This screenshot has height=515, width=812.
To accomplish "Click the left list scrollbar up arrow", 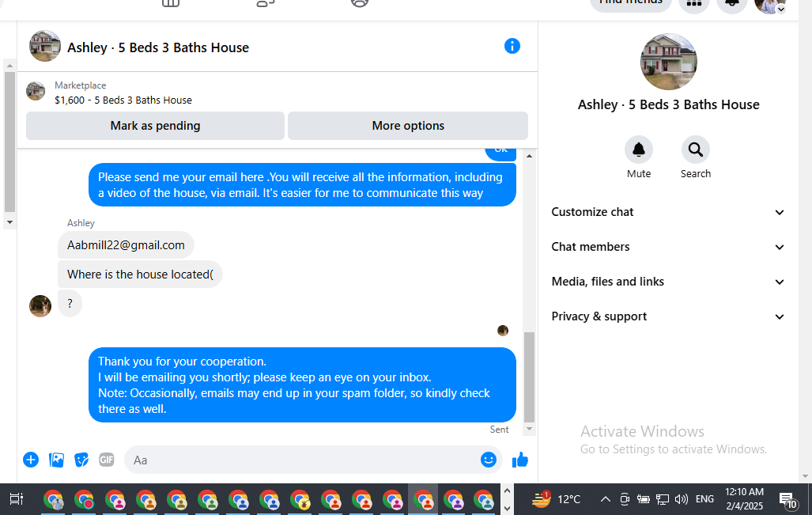I will point(9,66).
